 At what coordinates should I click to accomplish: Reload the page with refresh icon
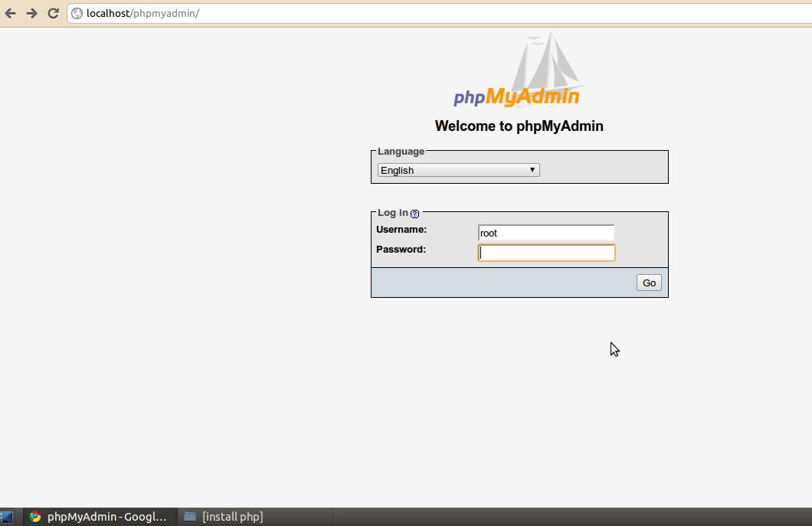coord(53,14)
